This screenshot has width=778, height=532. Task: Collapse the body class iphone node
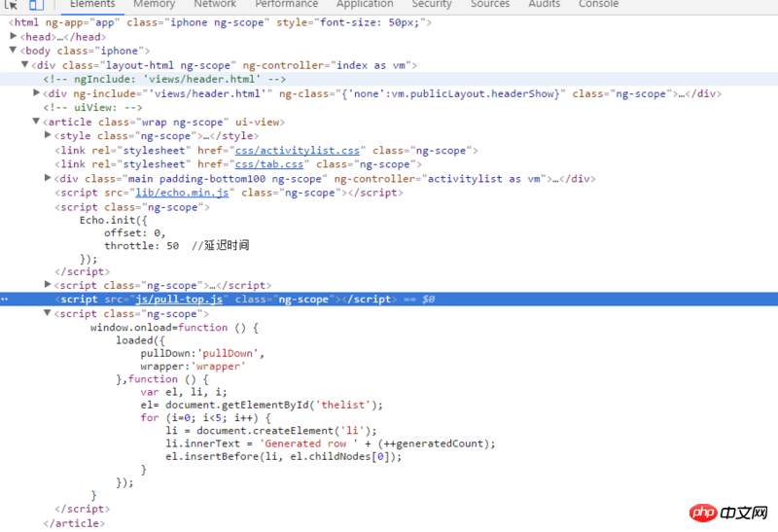pyautogui.click(x=14, y=51)
